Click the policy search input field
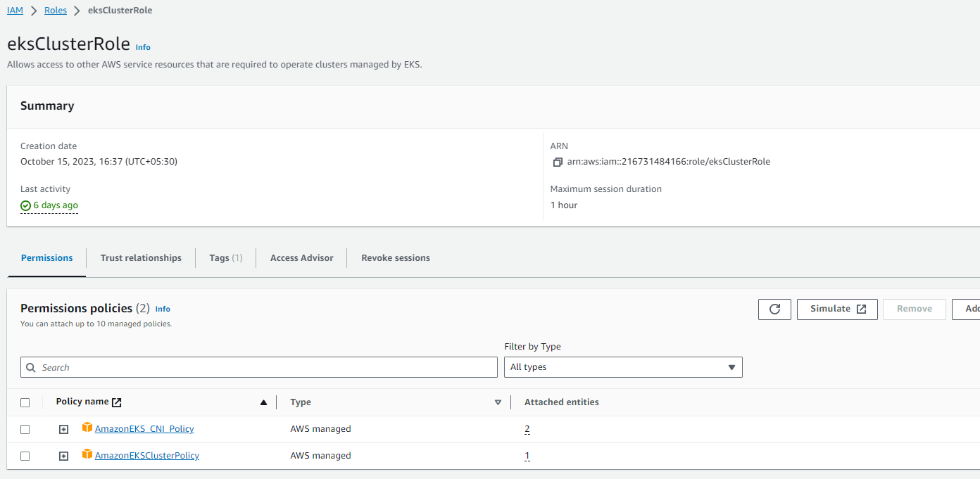The image size is (980, 479). (268, 367)
